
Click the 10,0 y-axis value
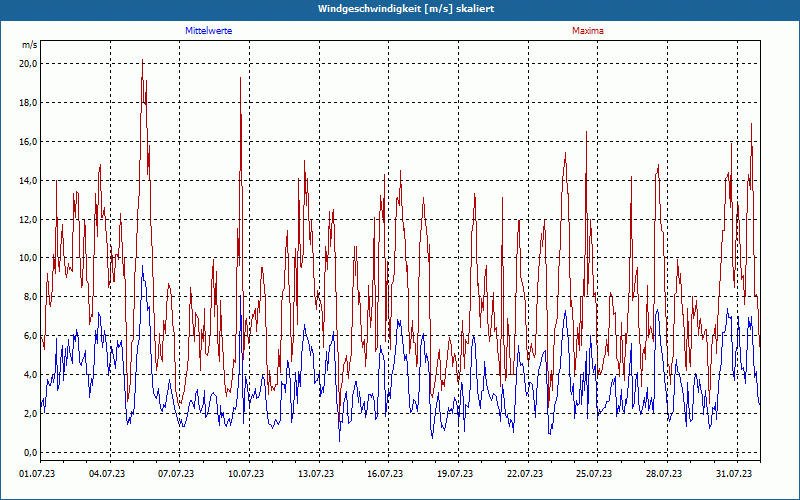click(x=29, y=258)
